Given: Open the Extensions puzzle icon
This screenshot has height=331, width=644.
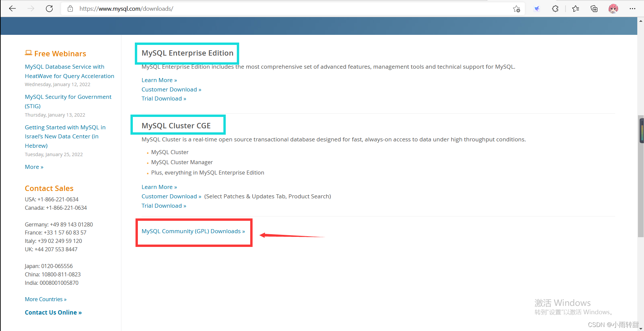Looking at the screenshot, I should pyautogui.click(x=555, y=9).
